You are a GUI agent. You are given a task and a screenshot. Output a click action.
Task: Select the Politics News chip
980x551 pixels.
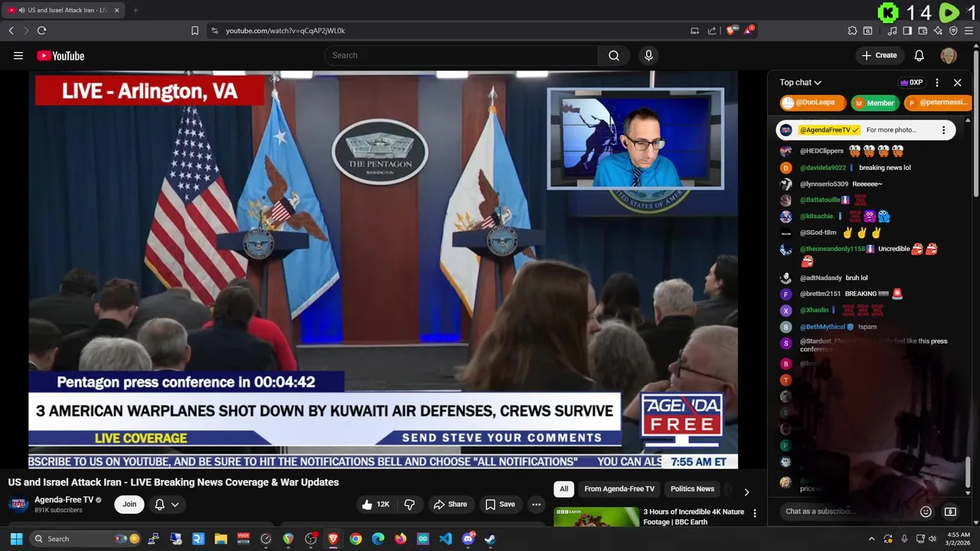[692, 489]
